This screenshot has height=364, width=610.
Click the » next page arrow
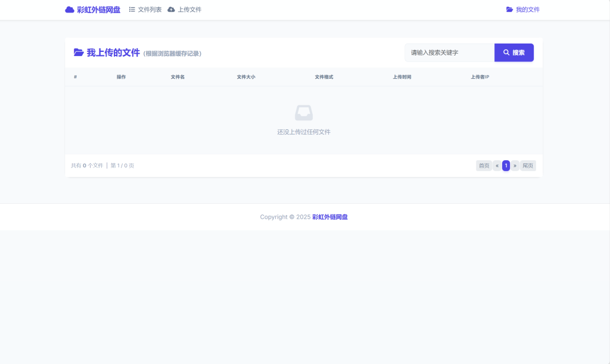click(x=515, y=166)
